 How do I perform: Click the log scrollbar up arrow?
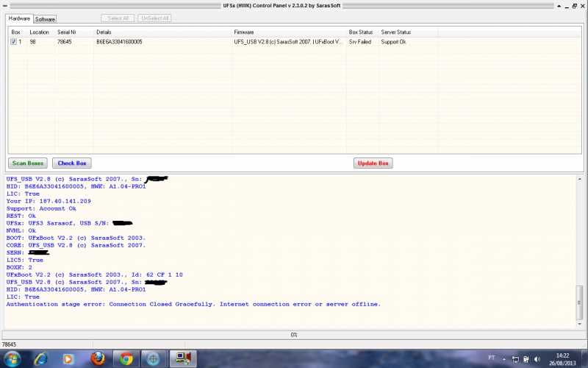580,179
